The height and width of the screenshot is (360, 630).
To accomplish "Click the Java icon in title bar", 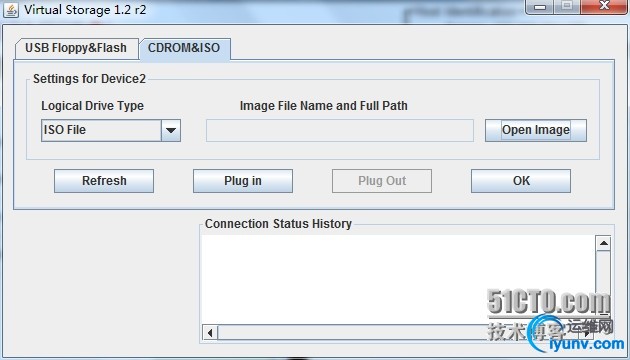I will (x=10, y=10).
